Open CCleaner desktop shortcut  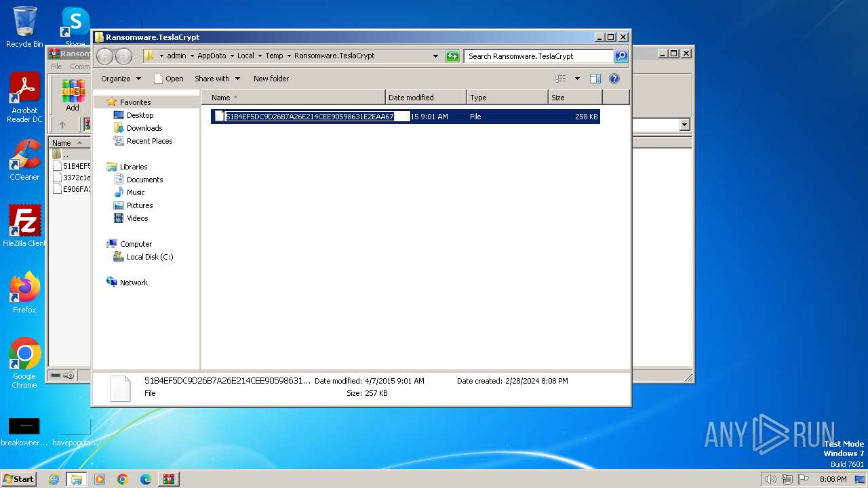(x=24, y=160)
